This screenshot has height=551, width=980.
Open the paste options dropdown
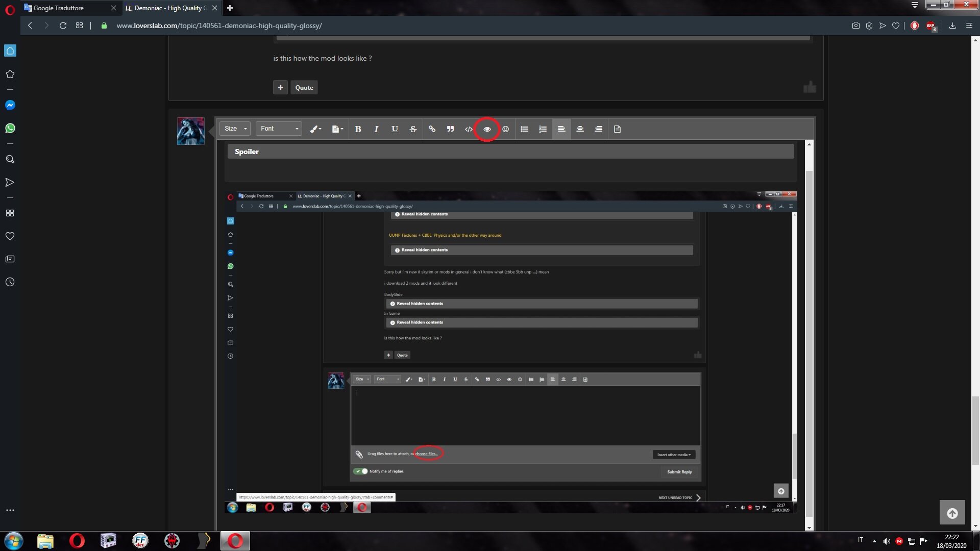(x=337, y=129)
